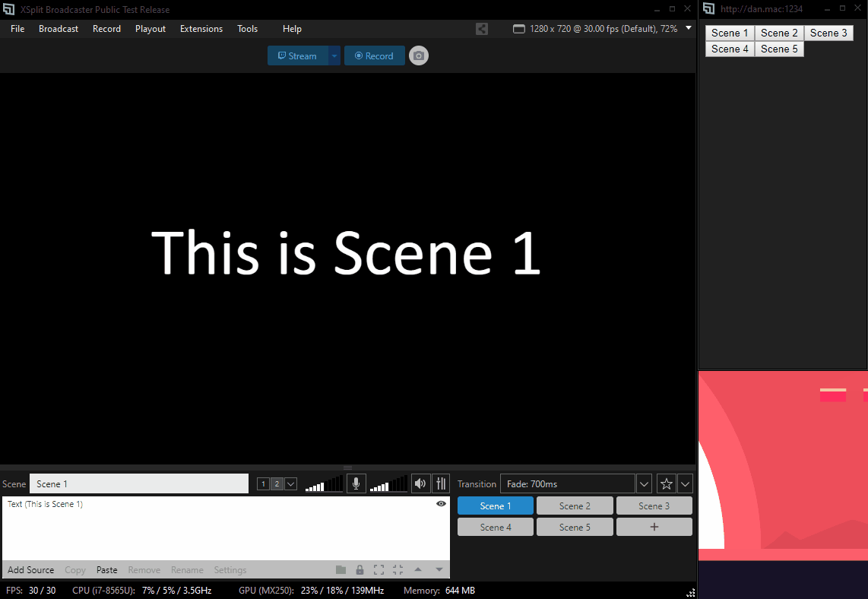Screen dimensions: 868x599
Task: Select preset view 2 button
Action: 277,484
